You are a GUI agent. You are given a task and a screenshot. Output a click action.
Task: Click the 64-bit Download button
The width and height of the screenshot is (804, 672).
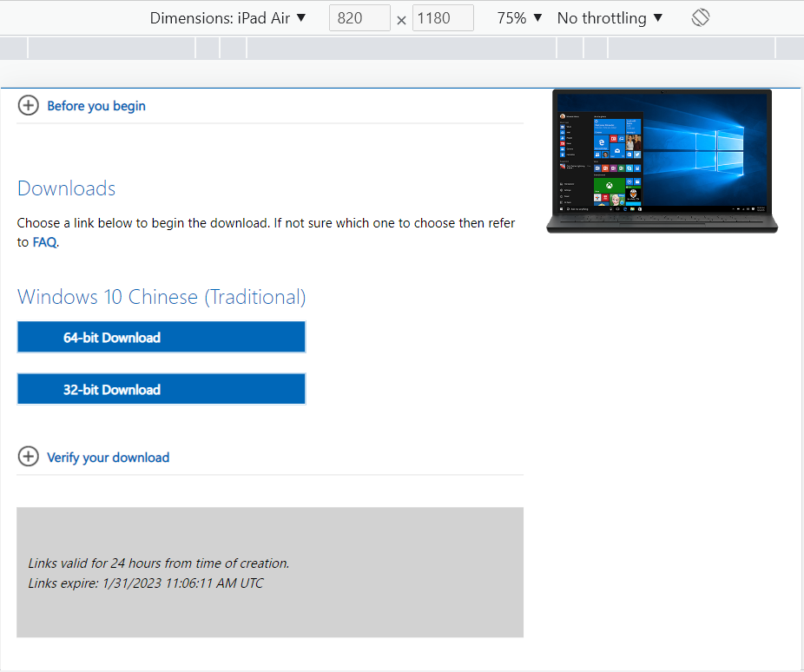pyautogui.click(x=161, y=337)
